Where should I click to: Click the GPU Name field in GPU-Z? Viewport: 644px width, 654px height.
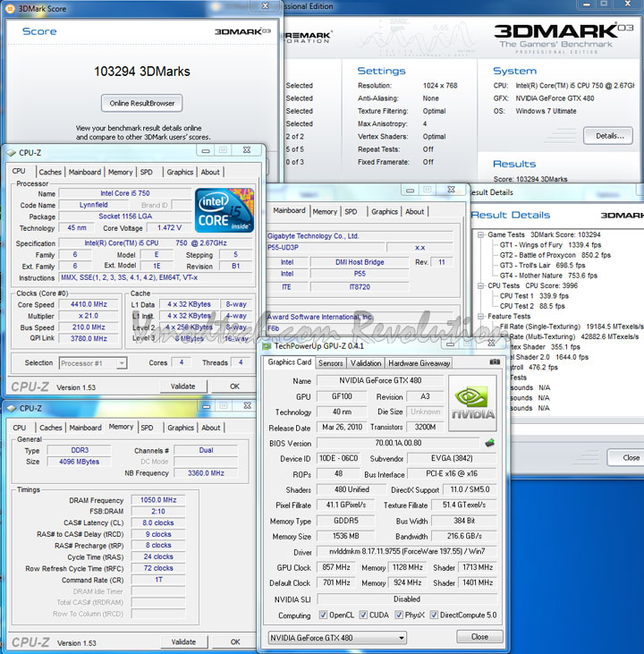click(x=380, y=380)
